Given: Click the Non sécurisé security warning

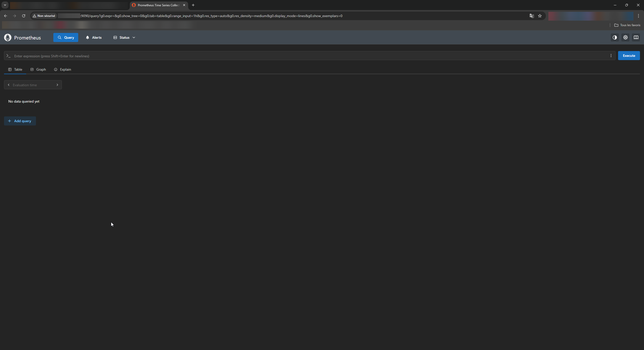Looking at the screenshot, I should coord(44,16).
